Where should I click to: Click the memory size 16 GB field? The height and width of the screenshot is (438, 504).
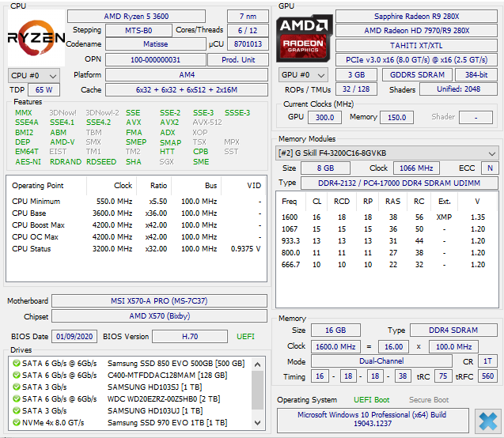pos(335,330)
